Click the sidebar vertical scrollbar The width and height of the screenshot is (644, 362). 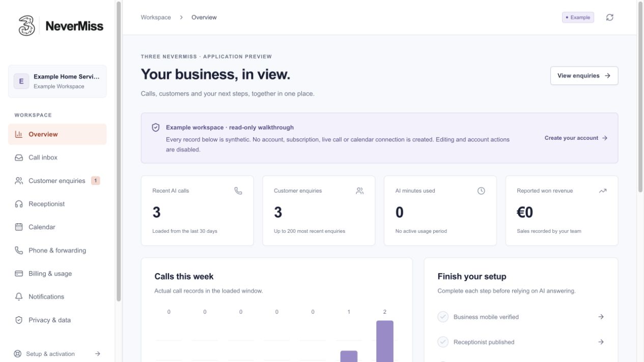pos(119,152)
